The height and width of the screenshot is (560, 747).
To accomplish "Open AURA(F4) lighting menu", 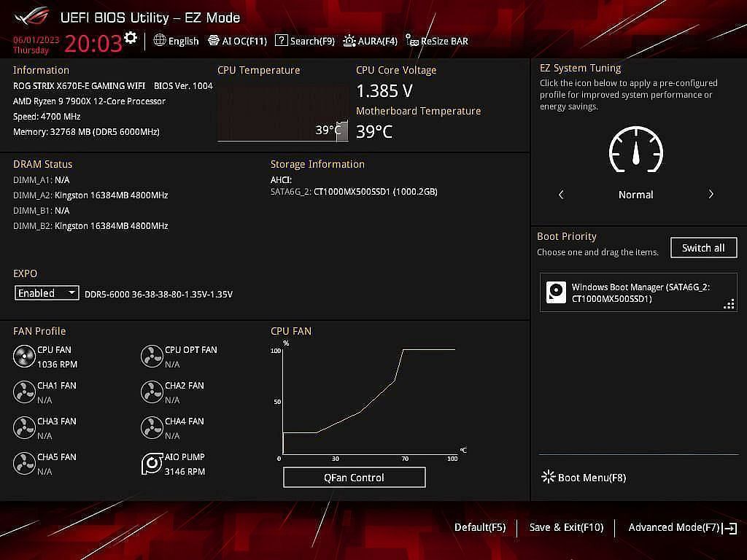I will [x=370, y=41].
